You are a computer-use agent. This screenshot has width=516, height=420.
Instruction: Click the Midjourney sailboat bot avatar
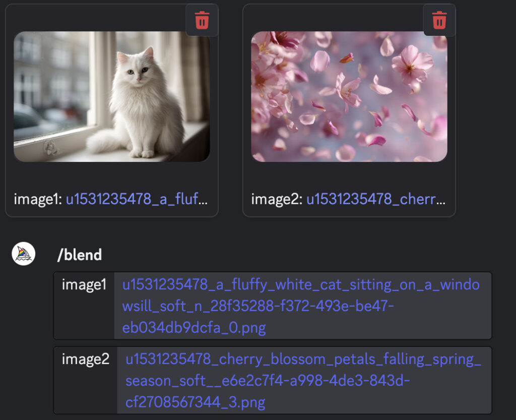23,254
